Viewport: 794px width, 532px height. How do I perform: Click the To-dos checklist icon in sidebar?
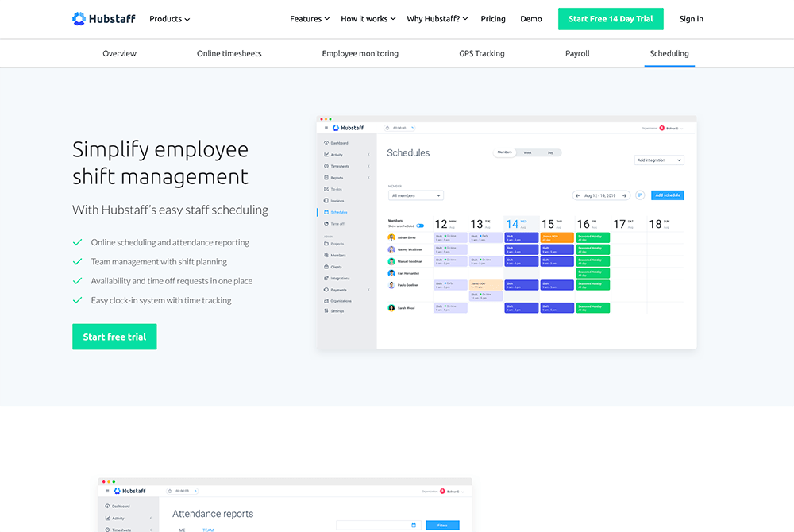(x=326, y=189)
